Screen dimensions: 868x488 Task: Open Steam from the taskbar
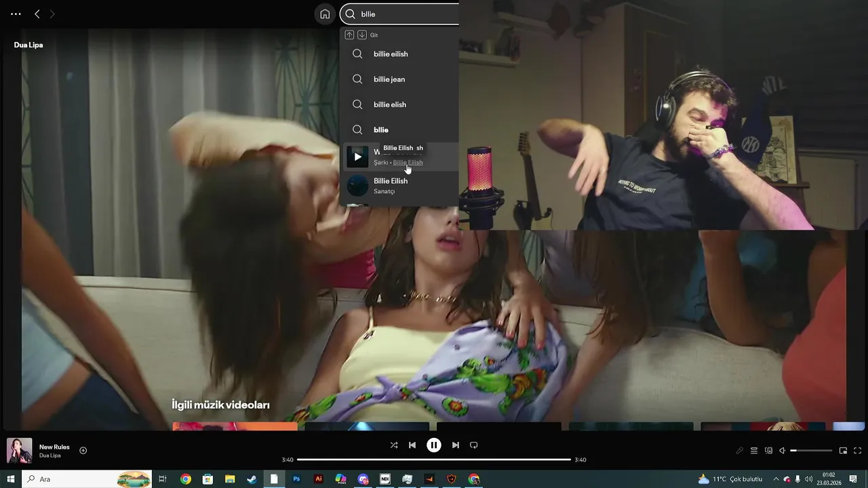252,479
